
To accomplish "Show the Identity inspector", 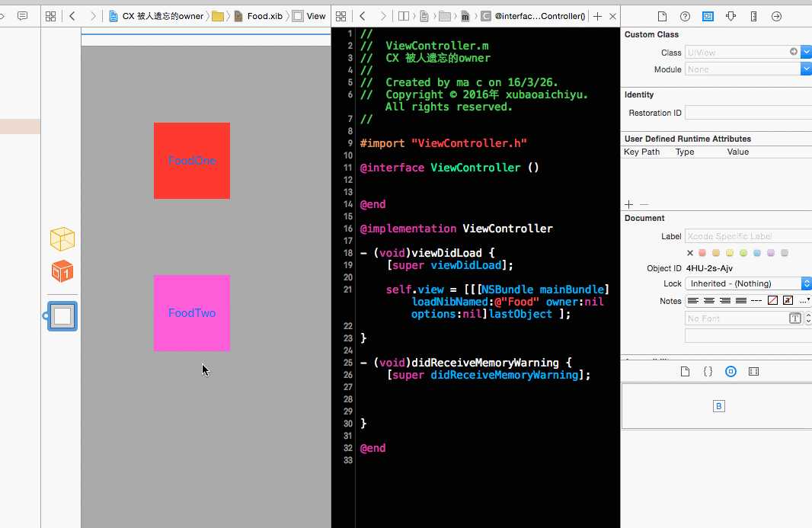I will (x=708, y=17).
